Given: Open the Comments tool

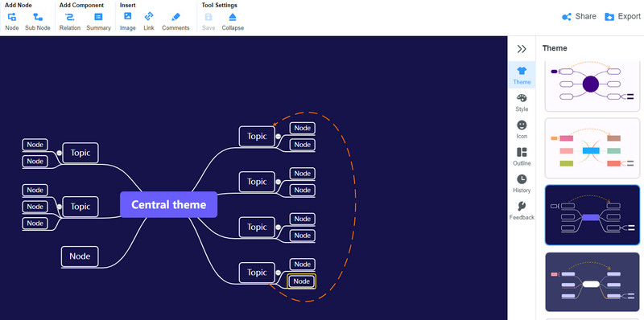Looking at the screenshot, I should coord(175,17).
